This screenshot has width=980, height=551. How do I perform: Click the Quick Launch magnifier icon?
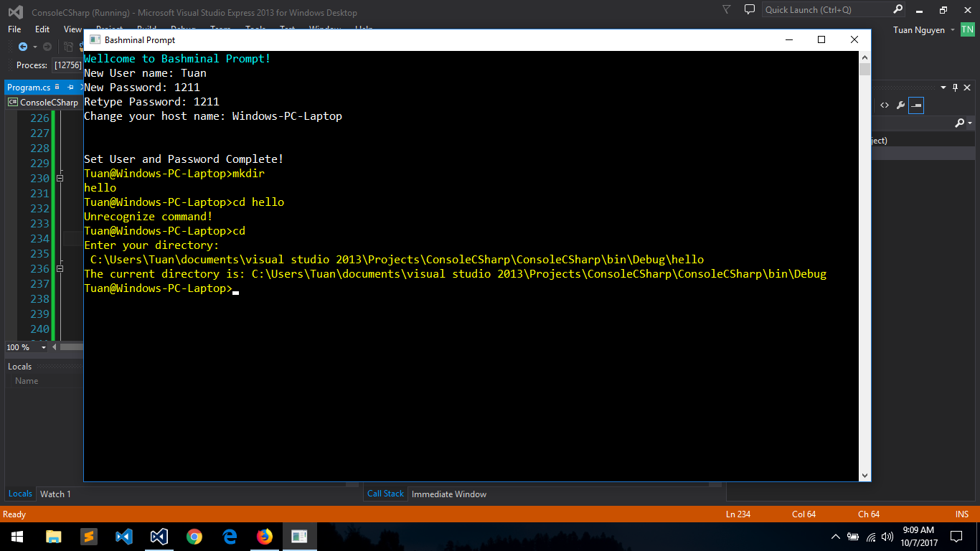click(x=898, y=10)
